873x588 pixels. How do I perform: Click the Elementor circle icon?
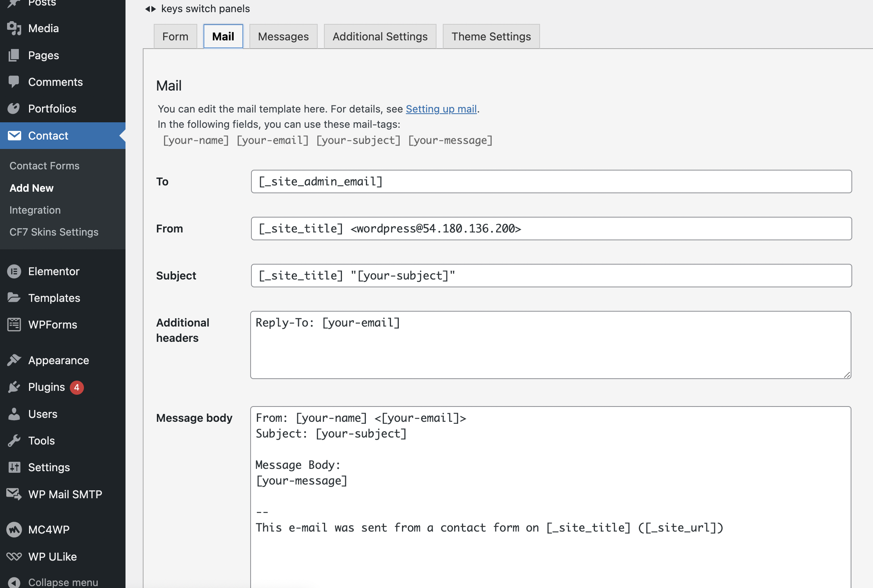[14, 271]
